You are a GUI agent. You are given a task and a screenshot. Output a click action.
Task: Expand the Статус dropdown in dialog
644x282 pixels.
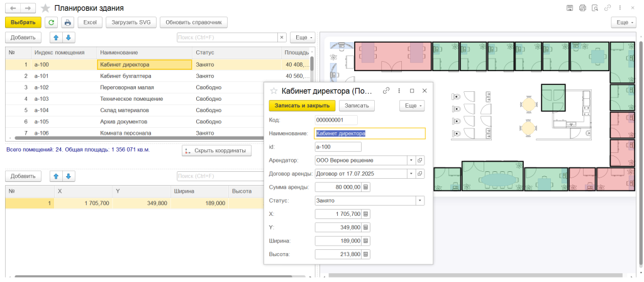click(420, 201)
